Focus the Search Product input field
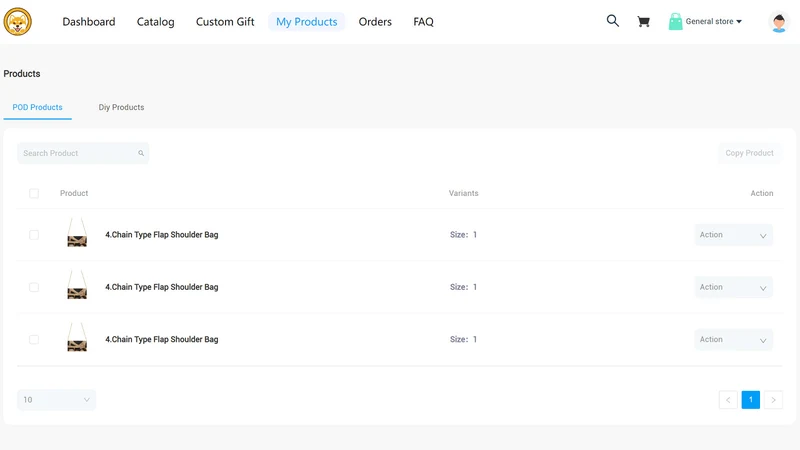800x450 pixels. [x=83, y=153]
